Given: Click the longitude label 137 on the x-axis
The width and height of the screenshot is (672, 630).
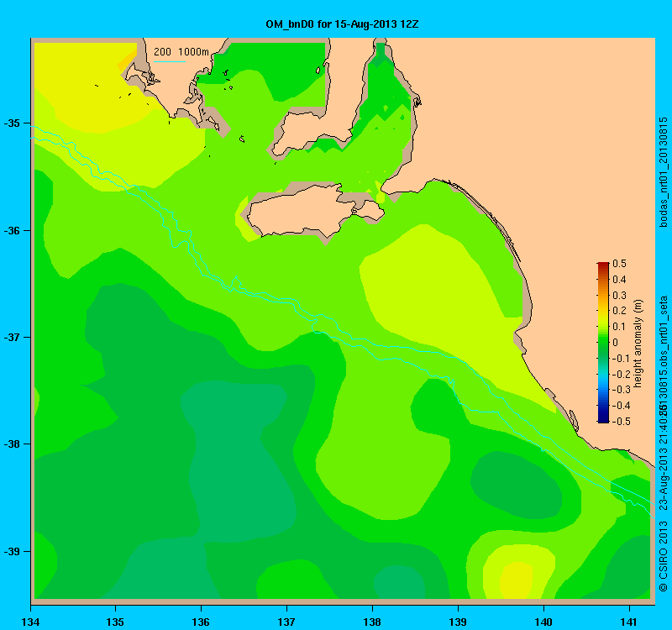Looking at the screenshot, I should (x=286, y=622).
